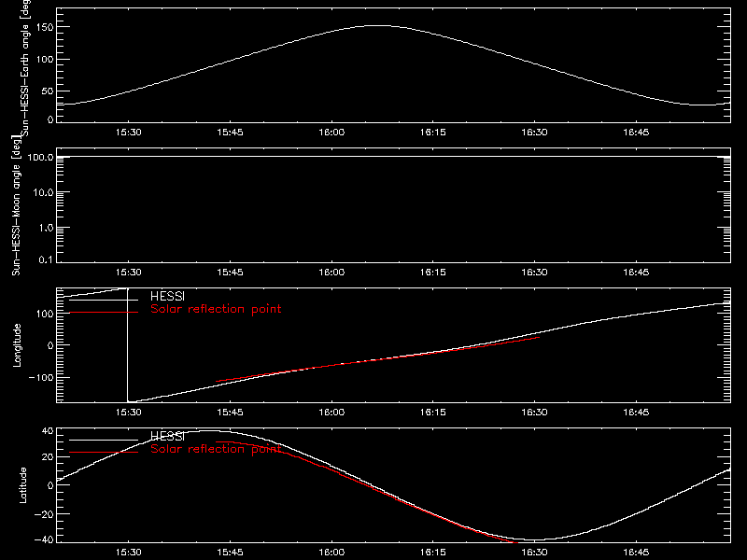
Task: Pick the 1.0 tick on Moon angle axis
Action: [x=46, y=228]
